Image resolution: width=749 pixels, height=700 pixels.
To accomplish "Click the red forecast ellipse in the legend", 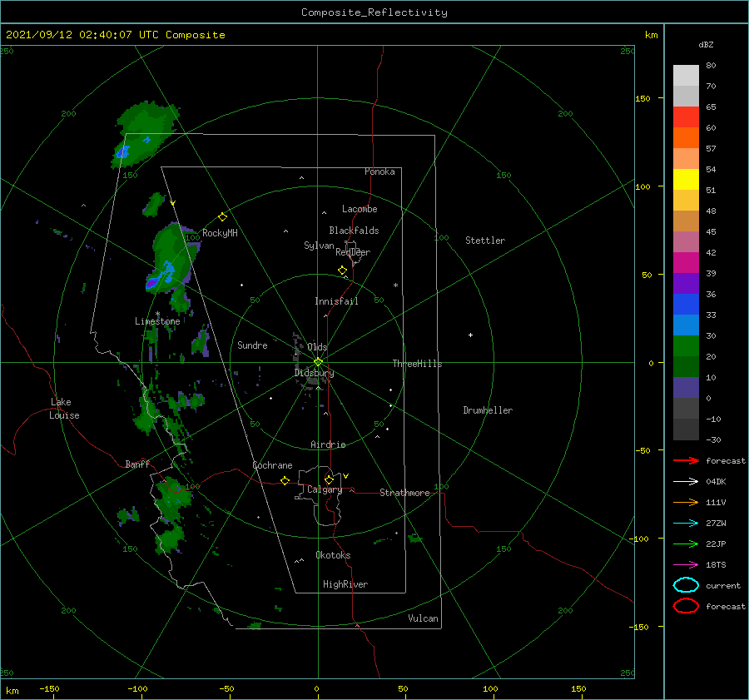I will tap(686, 606).
